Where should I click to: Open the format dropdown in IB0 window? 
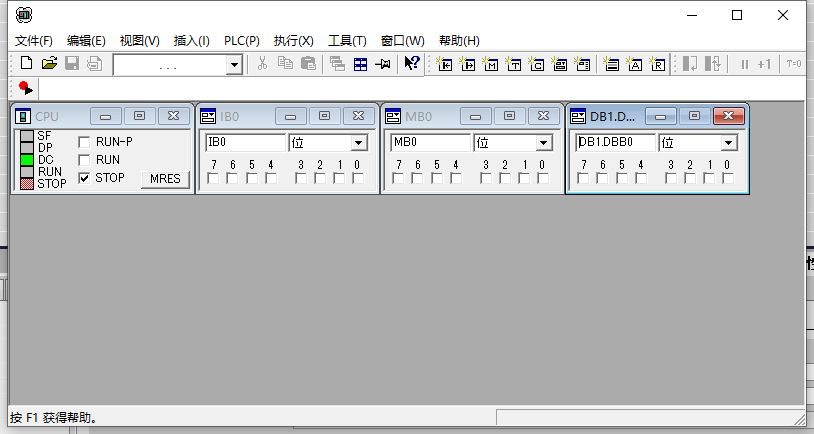pos(358,143)
